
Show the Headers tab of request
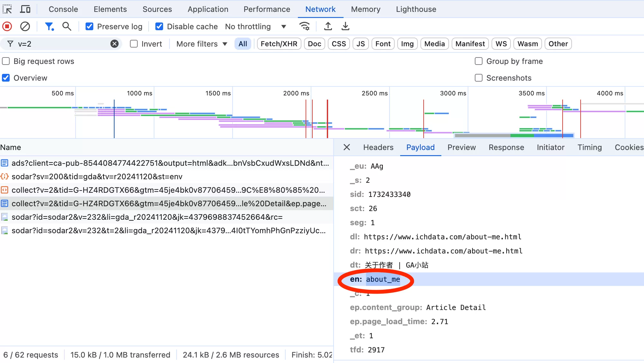378,147
